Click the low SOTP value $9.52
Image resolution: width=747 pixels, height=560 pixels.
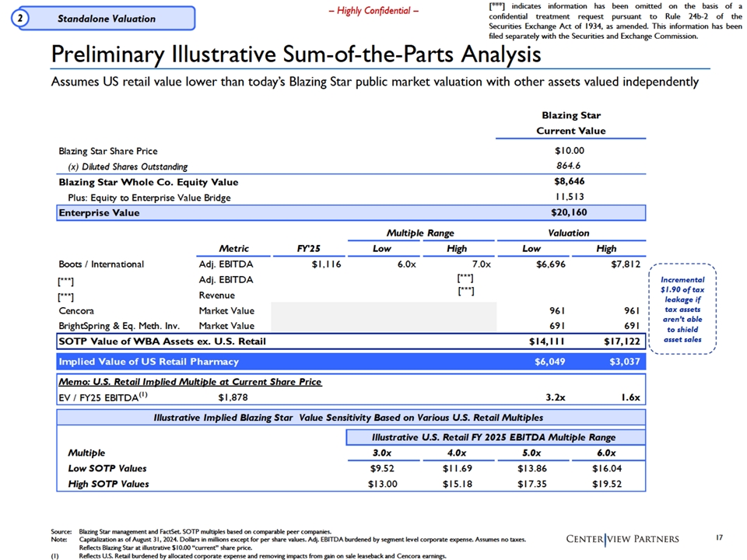tap(382, 468)
